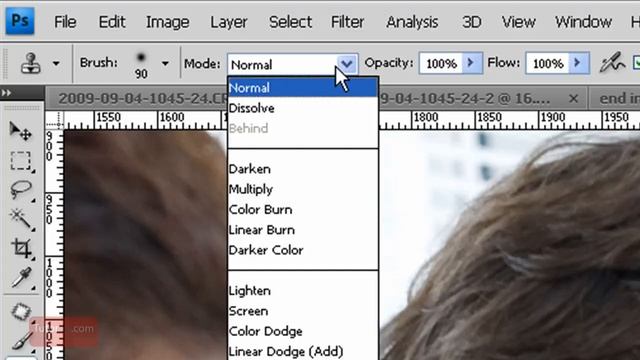The height and width of the screenshot is (360, 640).
Task: Click the brush preview thumbnail sized 90
Action: click(141, 64)
